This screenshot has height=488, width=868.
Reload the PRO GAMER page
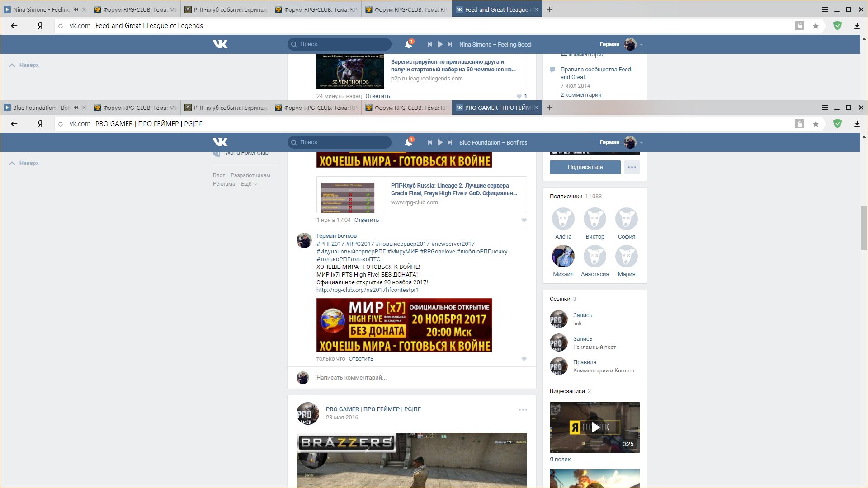[61, 124]
